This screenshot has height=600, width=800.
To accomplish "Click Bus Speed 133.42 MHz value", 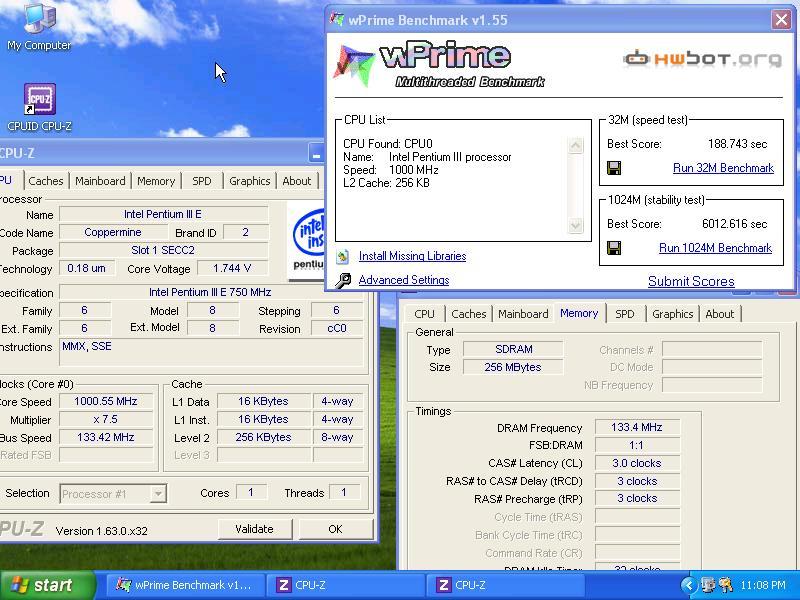I will 106,437.
